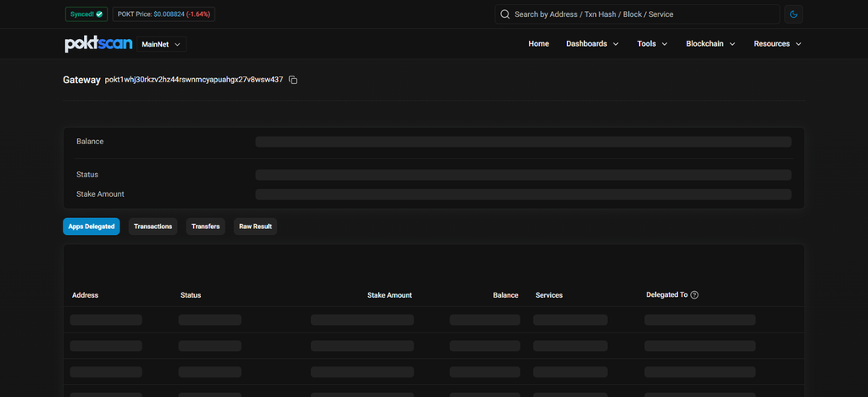This screenshot has height=397, width=868.
Task: Expand the Dashboards menu
Action: tap(593, 44)
